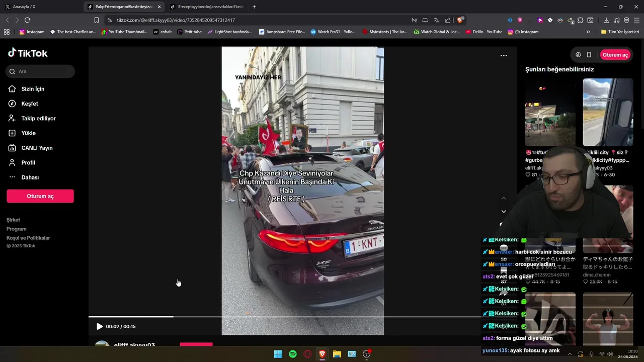Open CANLI Yayın in sidebar
This screenshot has width=644, height=362.
coord(37,148)
